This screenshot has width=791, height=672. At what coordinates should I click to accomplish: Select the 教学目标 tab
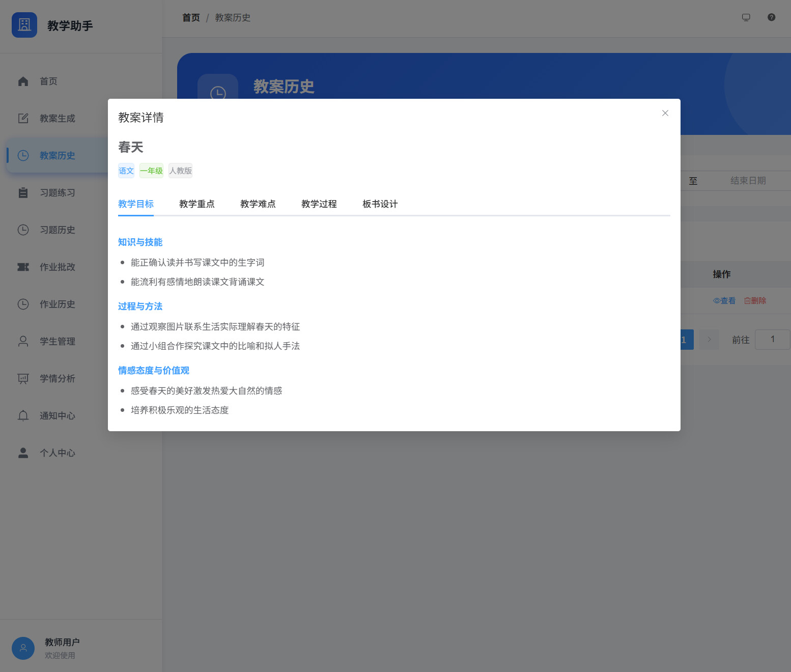point(135,204)
